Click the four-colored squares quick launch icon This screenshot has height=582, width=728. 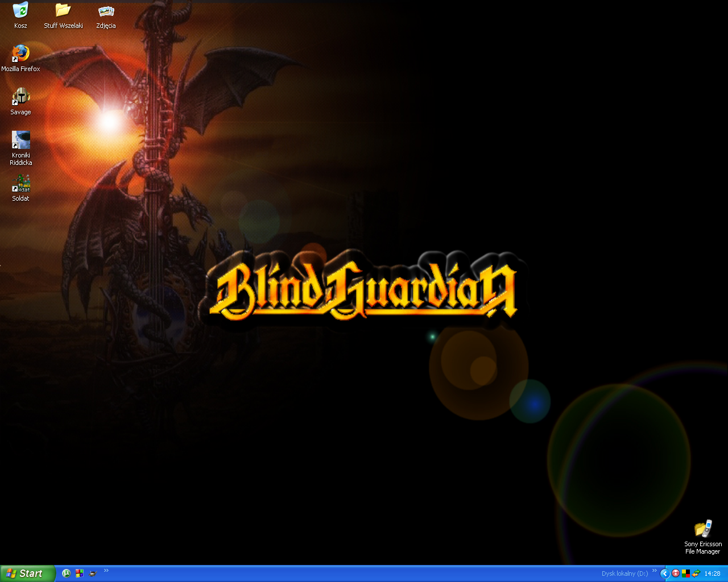tap(80, 573)
